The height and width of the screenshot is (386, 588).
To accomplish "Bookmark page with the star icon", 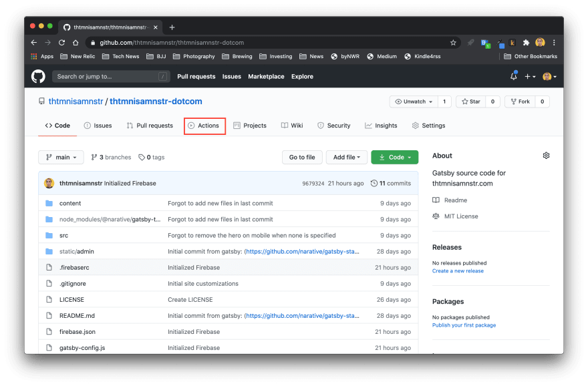I will click(453, 43).
